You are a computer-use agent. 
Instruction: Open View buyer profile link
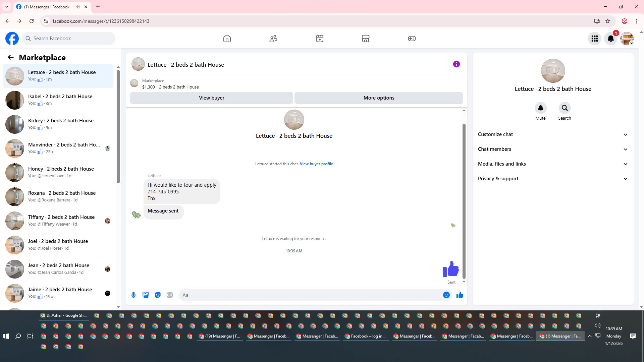[x=316, y=164]
